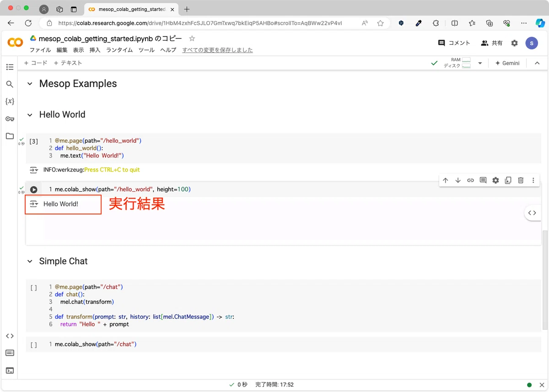Rename the notebook title mesop_colab_getting_started.ipynb
Screen dimensions: 549x392
coord(110,38)
